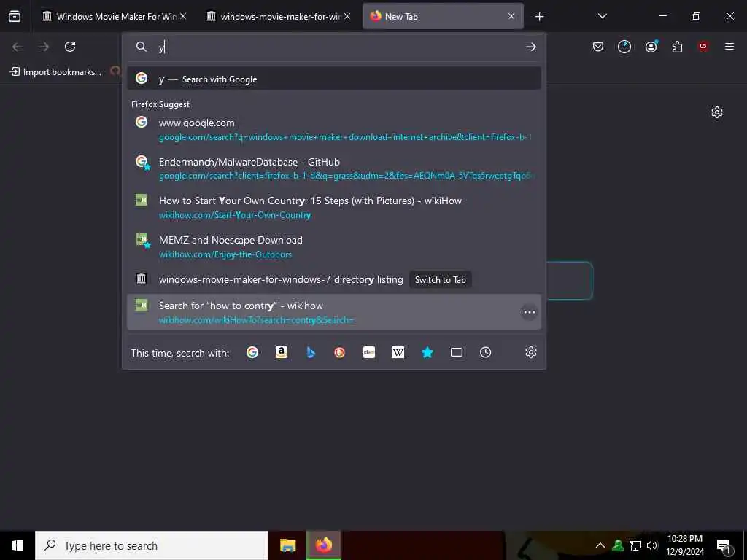
Task: Click the circular timer toolbar icon
Action: (624, 47)
